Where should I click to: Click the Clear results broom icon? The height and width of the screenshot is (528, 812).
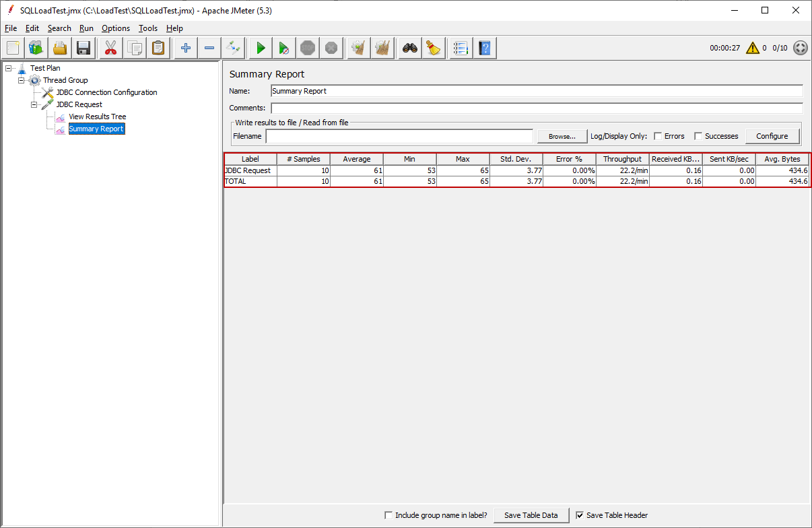358,48
